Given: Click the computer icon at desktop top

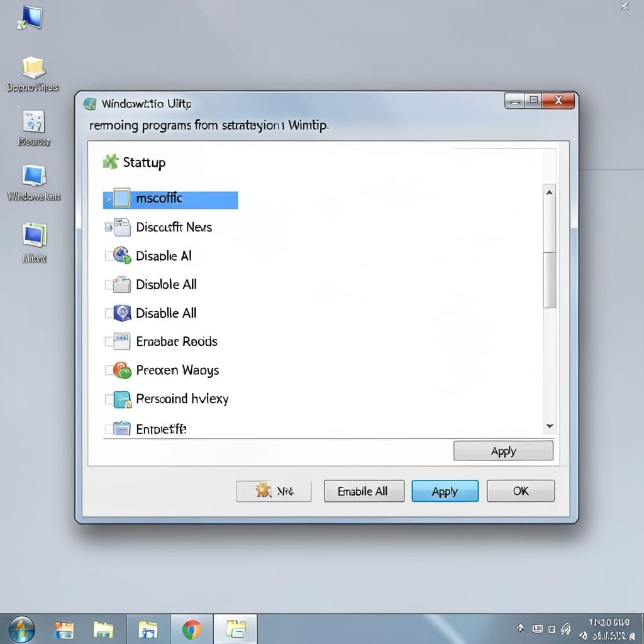Looking at the screenshot, I should tap(30, 18).
